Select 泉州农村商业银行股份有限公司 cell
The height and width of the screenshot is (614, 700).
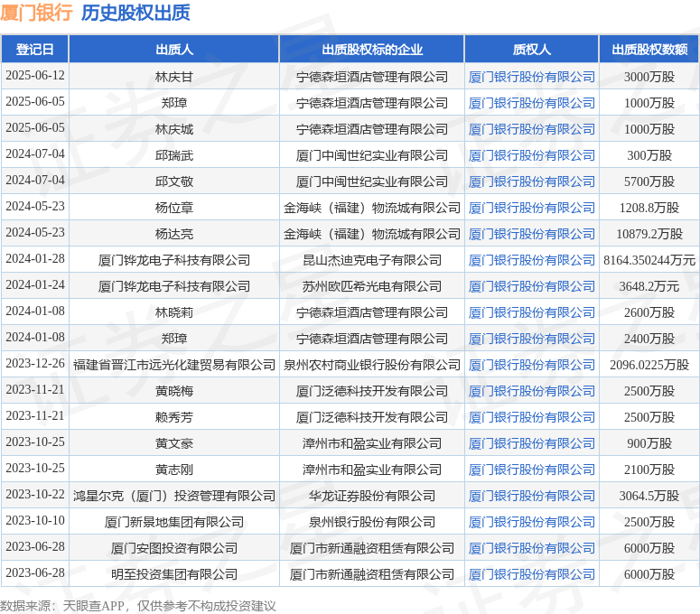372,365
